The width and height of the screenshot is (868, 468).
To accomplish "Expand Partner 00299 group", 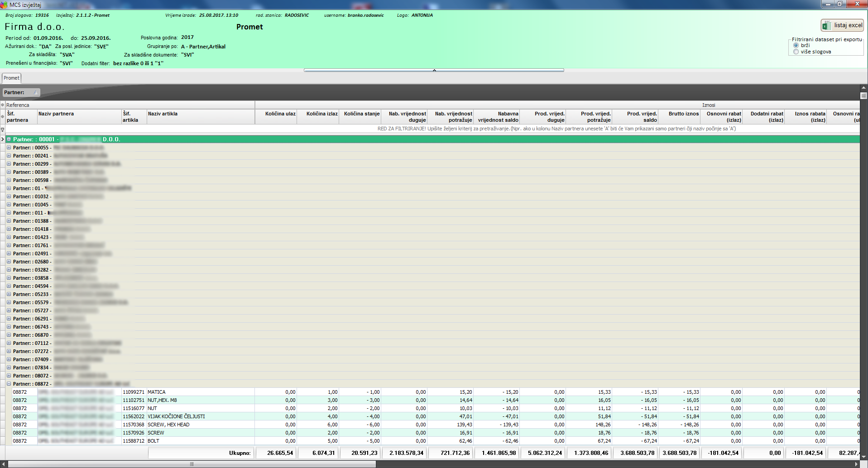I will pyautogui.click(x=9, y=164).
